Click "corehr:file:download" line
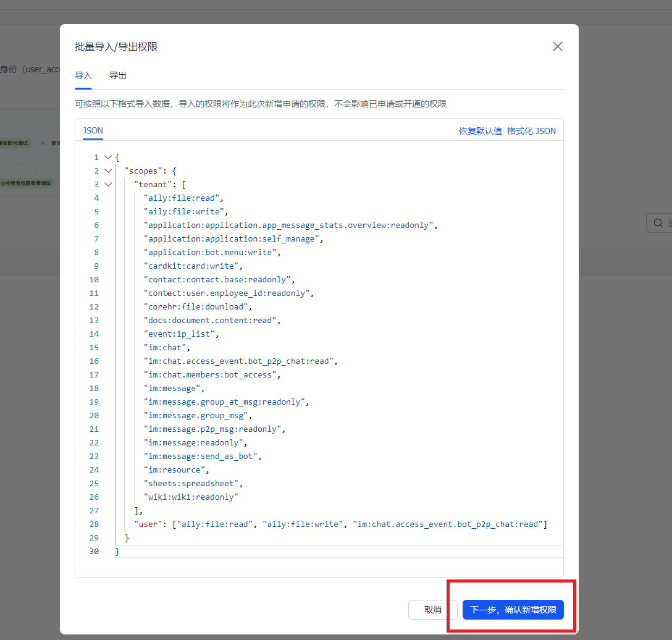This screenshot has height=640, width=672. (x=198, y=307)
